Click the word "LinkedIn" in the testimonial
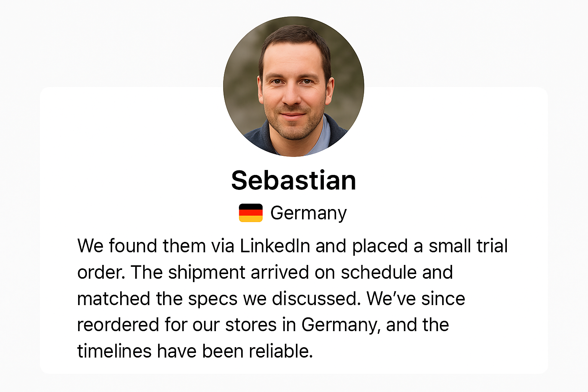 [275, 246]
